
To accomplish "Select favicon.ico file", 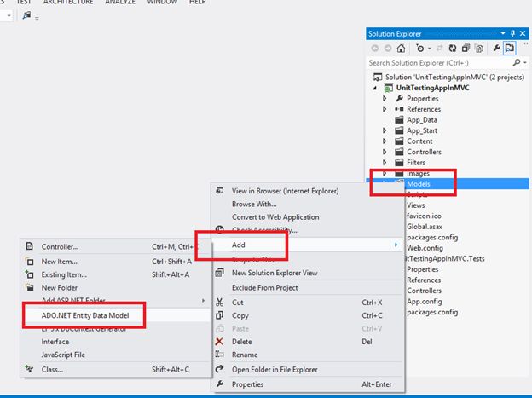I will point(424,216).
